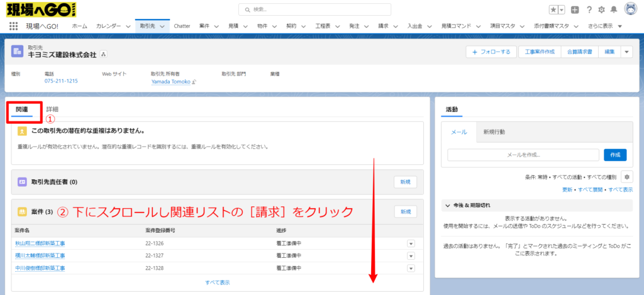Open the カレンダー nav tab
This screenshot has height=295, width=644.
point(108,26)
